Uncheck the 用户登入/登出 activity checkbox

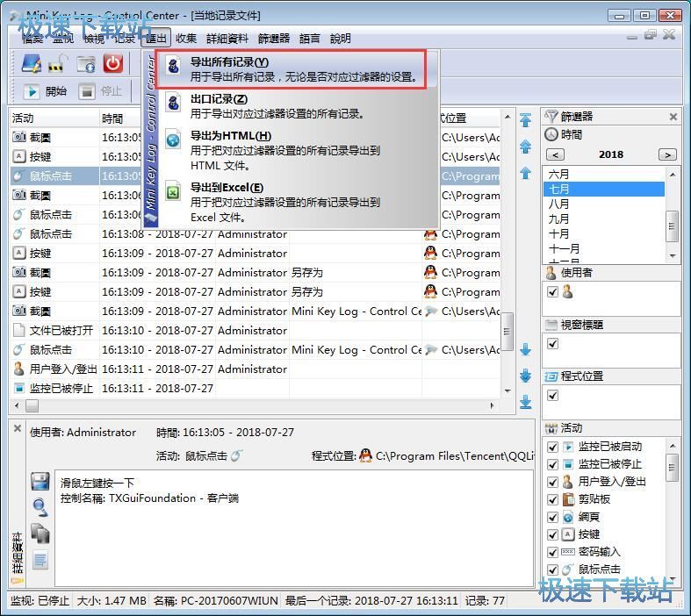coord(552,482)
